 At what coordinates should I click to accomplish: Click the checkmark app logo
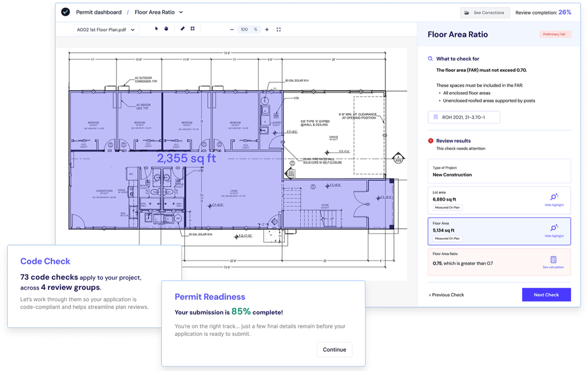(x=65, y=12)
